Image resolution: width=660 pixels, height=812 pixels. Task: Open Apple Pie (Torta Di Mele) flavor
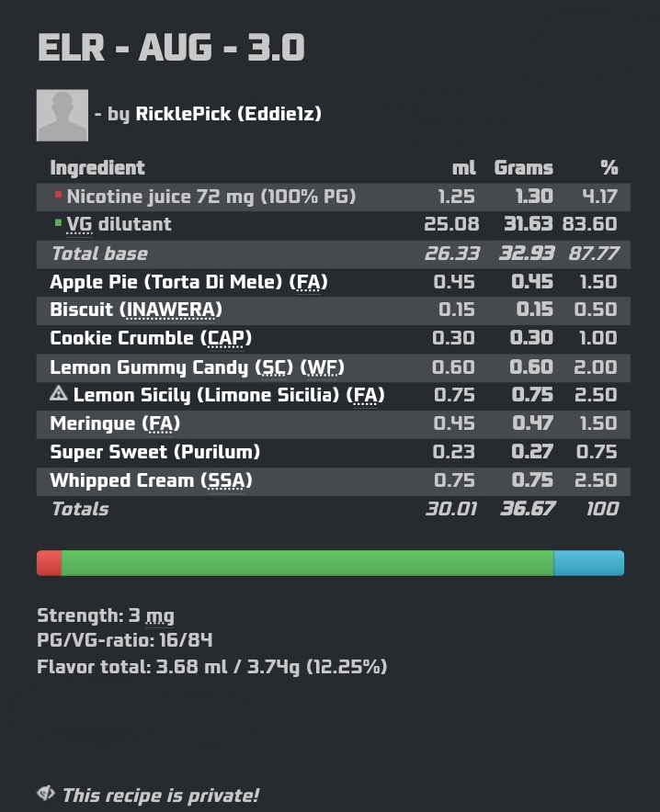[x=188, y=282]
